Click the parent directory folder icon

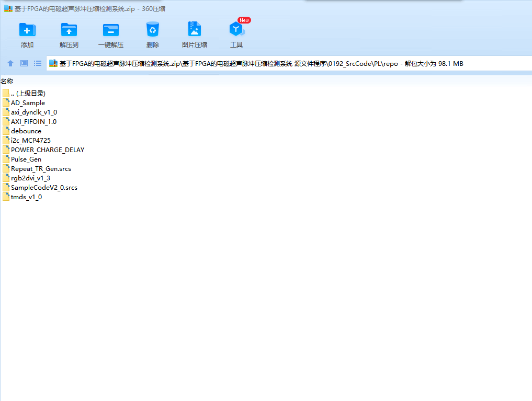(6, 93)
